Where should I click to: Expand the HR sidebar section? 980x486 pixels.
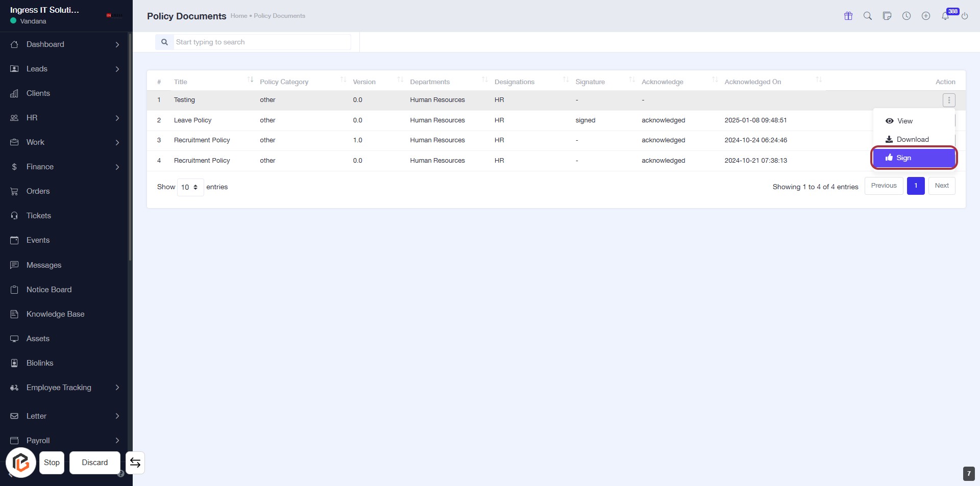click(x=65, y=118)
